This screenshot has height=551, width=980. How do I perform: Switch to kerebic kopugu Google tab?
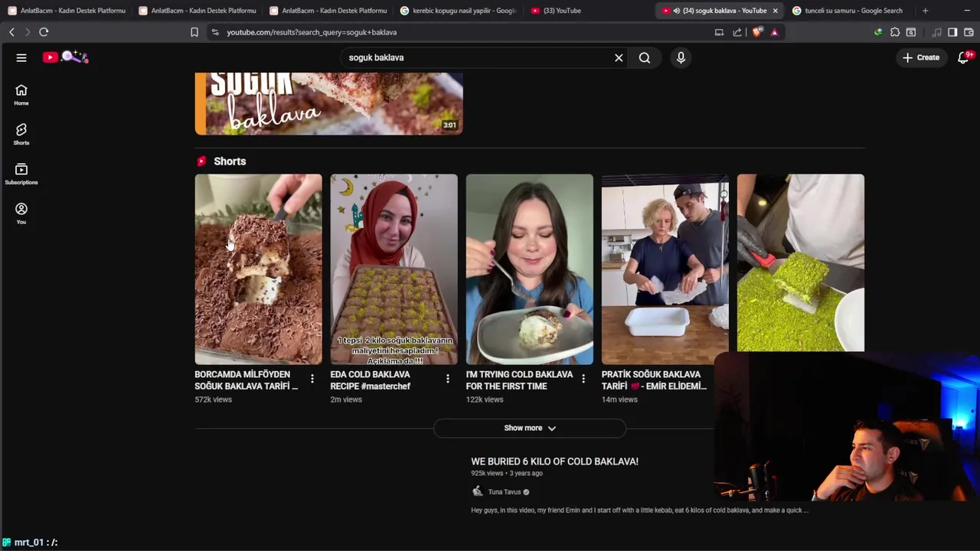(459, 11)
